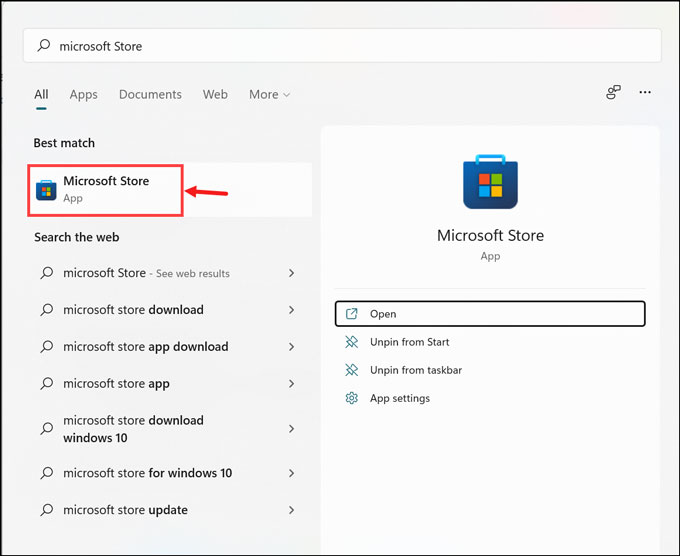Expand chevron for 'microsoft store download'

(x=291, y=310)
